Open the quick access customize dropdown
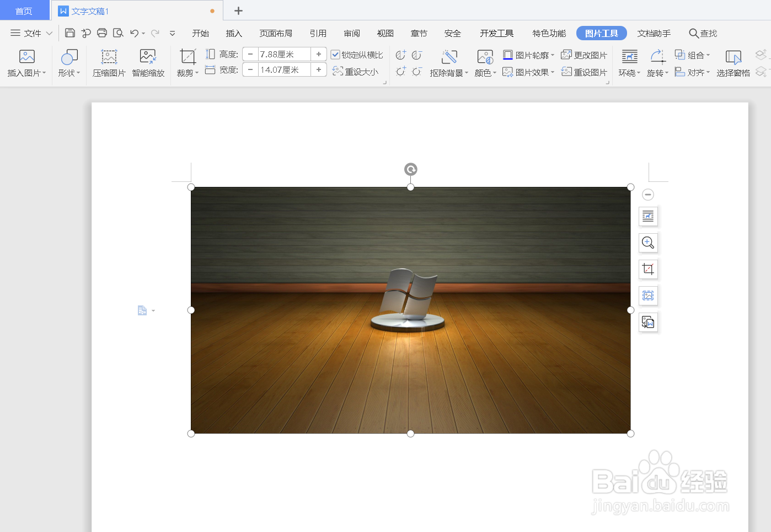The height and width of the screenshot is (532, 771). [172, 33]
